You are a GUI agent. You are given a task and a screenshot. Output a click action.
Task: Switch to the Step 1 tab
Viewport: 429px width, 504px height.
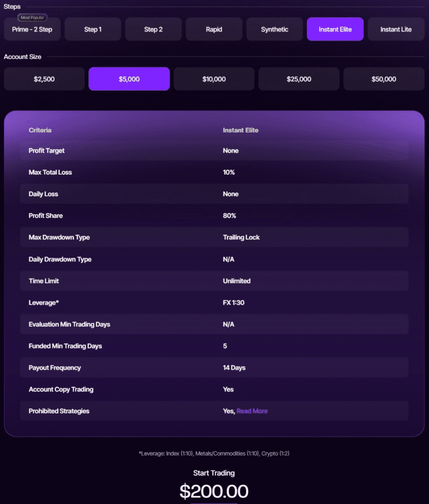click(92, 29)
